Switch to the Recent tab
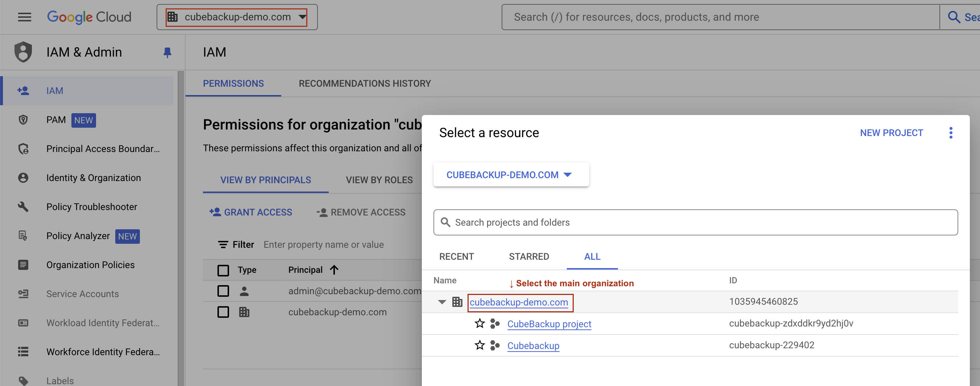 tap(457, 256)
